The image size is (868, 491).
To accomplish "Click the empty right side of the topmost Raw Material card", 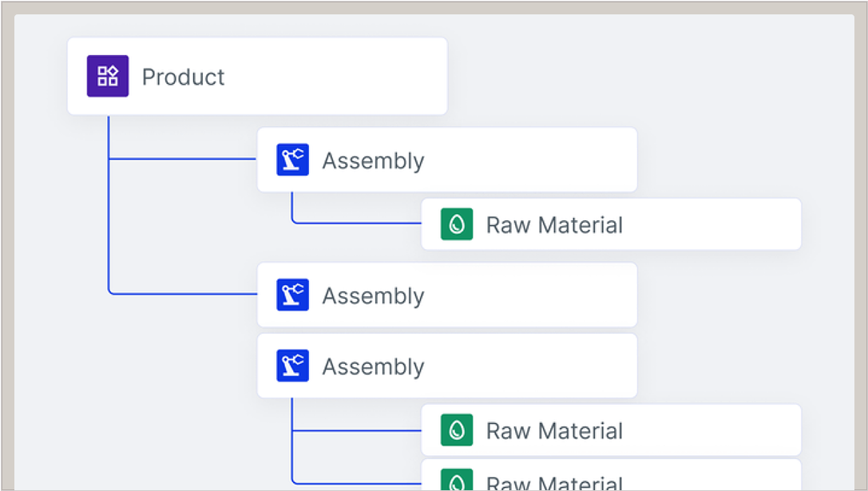I will click(x=719, y=224).
